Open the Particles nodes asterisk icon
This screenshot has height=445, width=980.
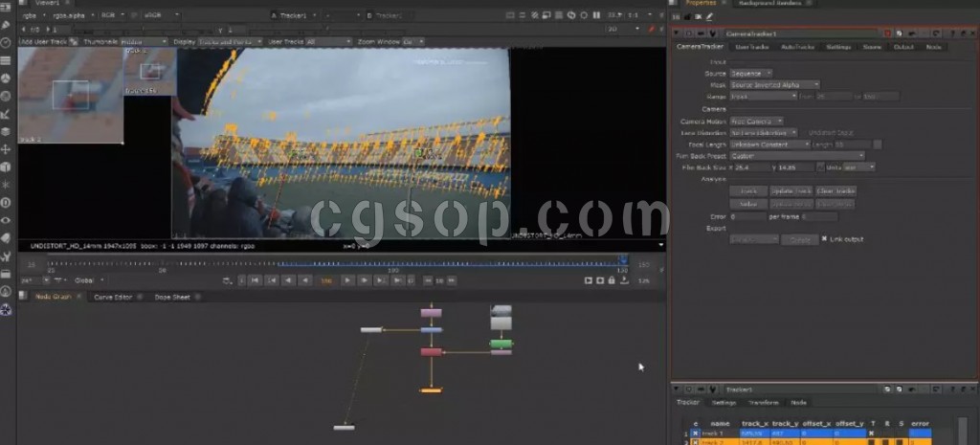tap(6, 185)
